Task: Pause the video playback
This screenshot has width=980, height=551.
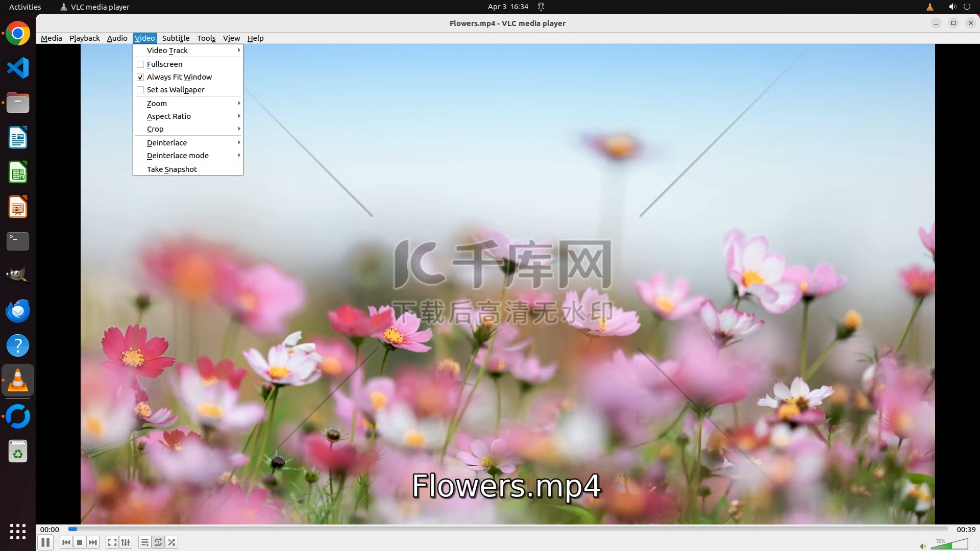Action: point(45,542)
